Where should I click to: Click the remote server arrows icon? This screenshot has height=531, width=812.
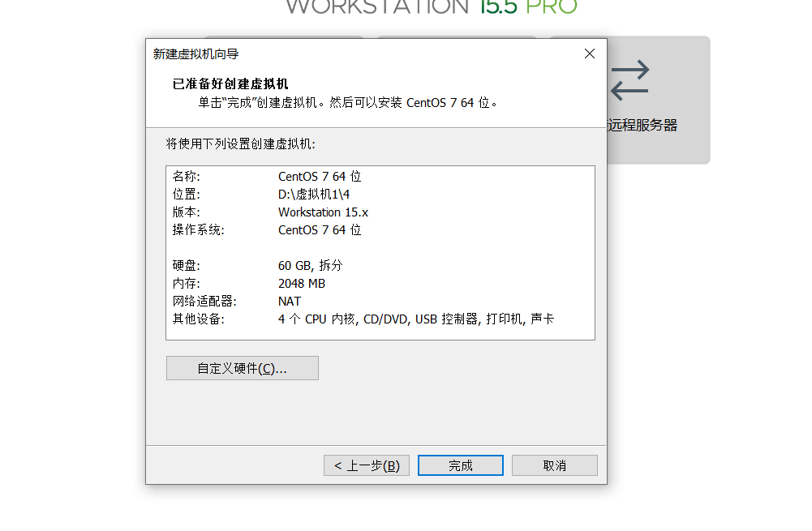629,80
